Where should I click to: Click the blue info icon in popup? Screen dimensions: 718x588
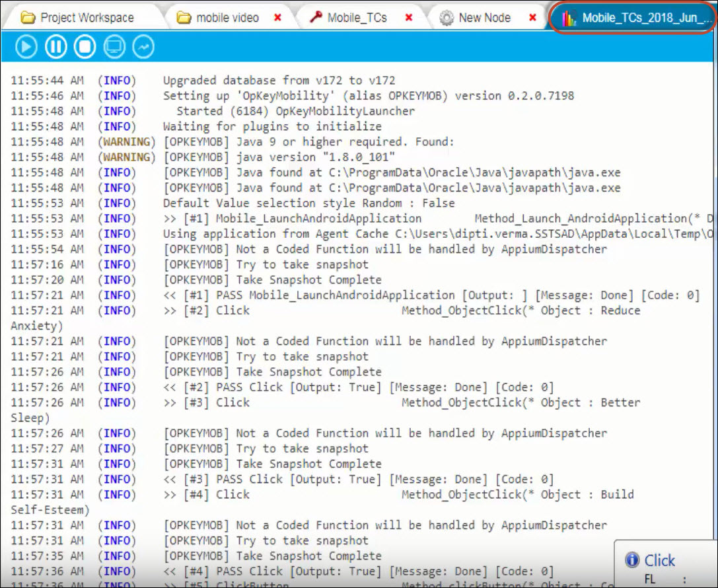point(632,560)
